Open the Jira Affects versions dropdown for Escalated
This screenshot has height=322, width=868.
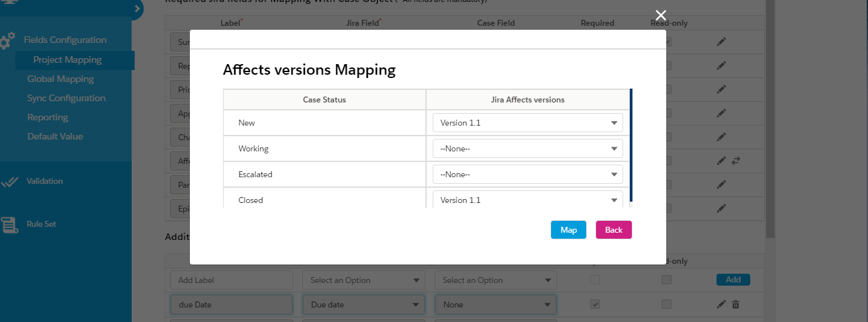(x=528, y=175)
